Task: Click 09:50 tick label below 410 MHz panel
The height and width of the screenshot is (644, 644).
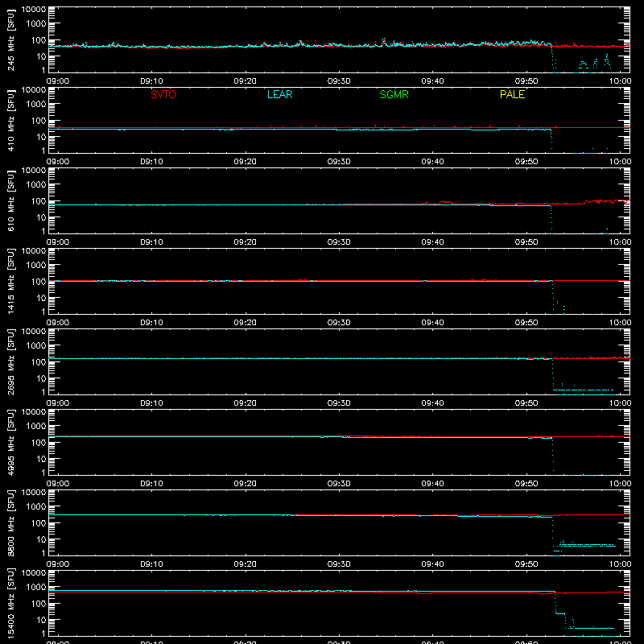Action: coord(526,162)
